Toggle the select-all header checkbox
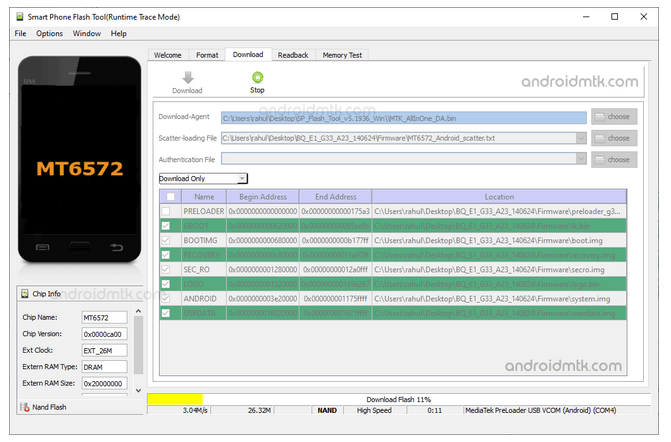The width and height of the screenshot is (671, 442). click(x=170, y=197)
